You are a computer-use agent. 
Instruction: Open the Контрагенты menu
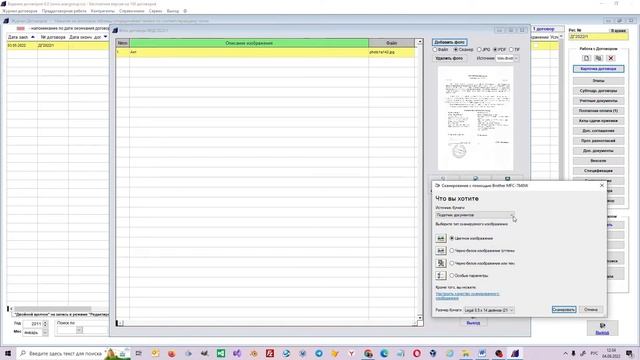pos(102,11)
